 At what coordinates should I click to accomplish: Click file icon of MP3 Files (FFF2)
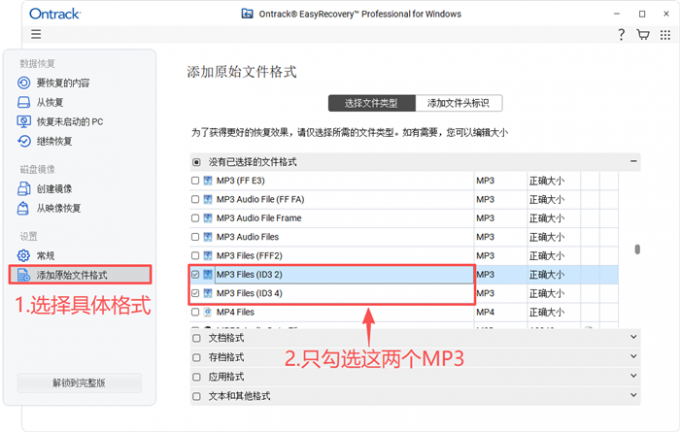pos(208,255)
